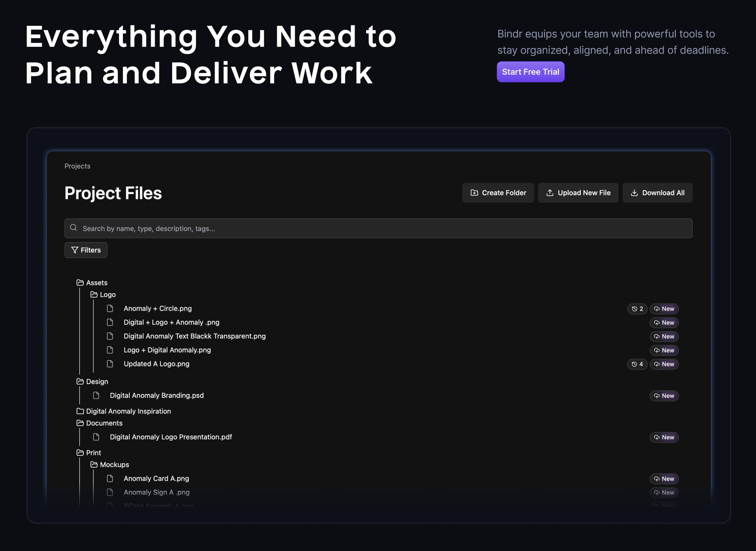Image resolution: width=756 pixels, height=551 pixels.
Task: Click file icon for Anomaly + Circle.png
Action: 110,308
